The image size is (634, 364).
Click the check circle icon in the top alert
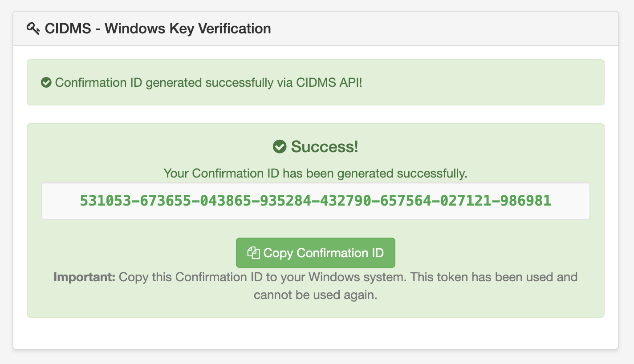click(46, 83)
